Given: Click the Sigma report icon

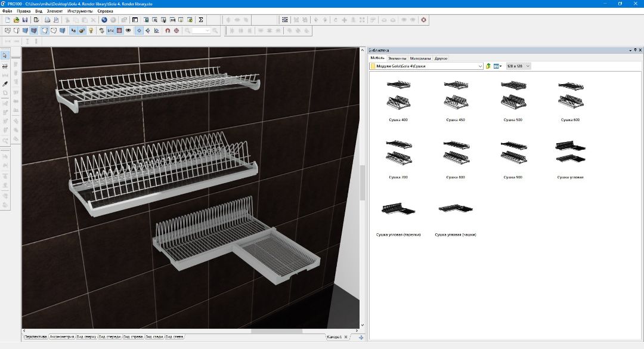Looking at the screenshot, I should pos(200,20).
